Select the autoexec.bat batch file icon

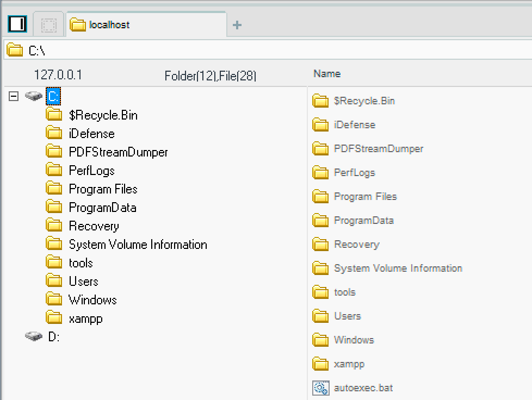tap(319, 387)
